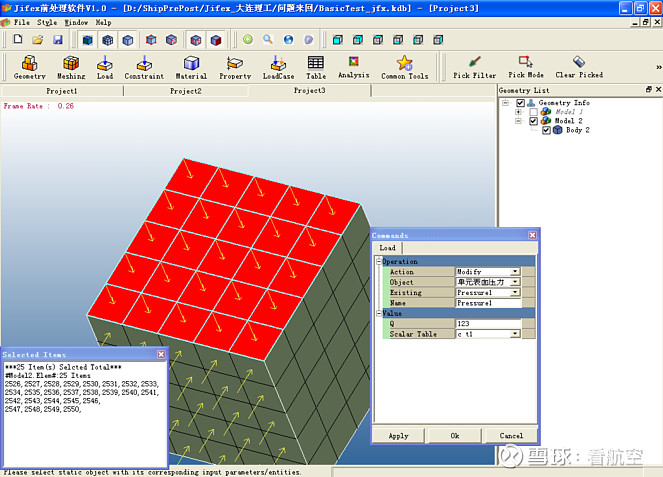Open the Scalar Table dropdown
This screenshot has width=663, height=477.
tap(515, 334)
